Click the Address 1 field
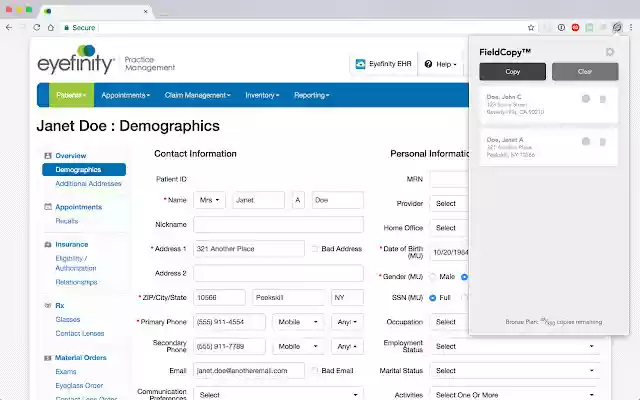 pos(249,249)
